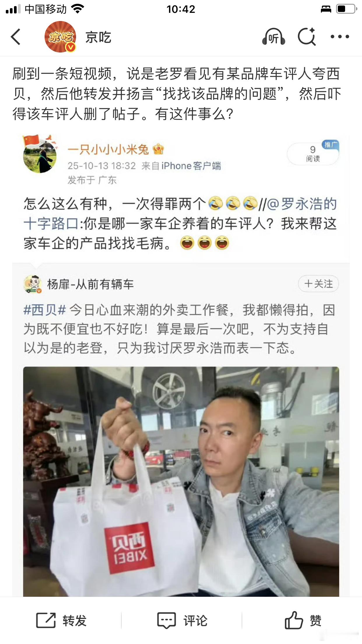
Task: Open the @罗永浩的十字路口 mention link
Action: pos(180,213)
